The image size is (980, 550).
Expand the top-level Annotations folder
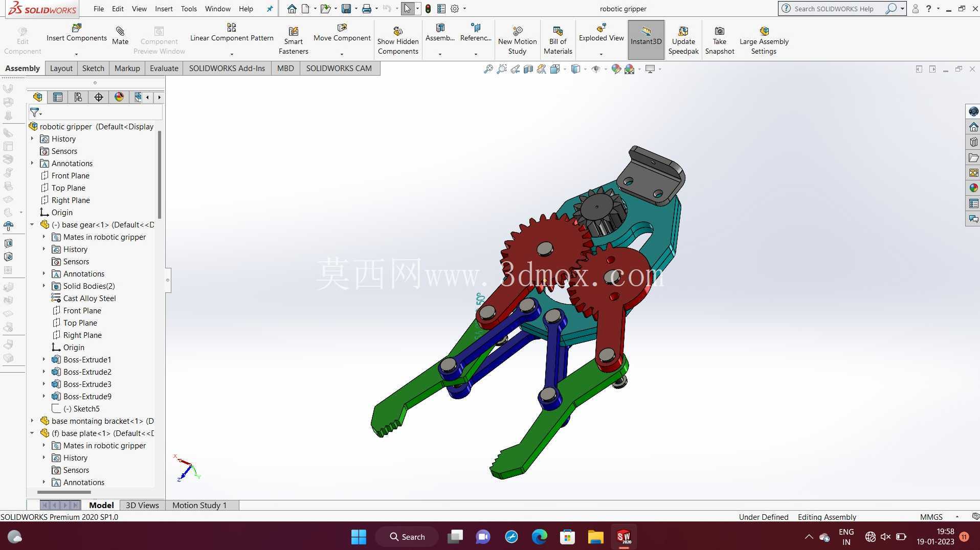click(32, 163)
